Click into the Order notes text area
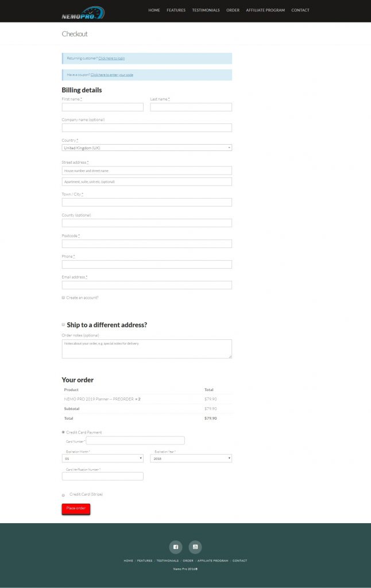Viewport: 371px width, 588px height. click(x=146, y=349)
